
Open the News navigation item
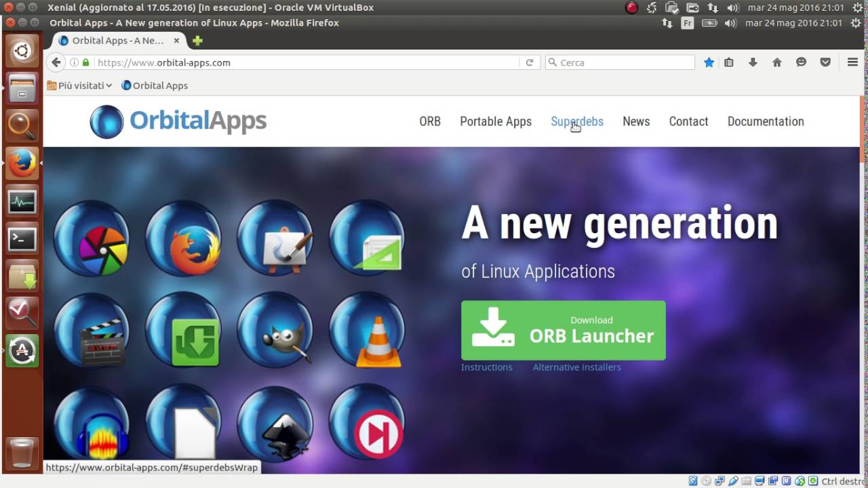[636, 121]
